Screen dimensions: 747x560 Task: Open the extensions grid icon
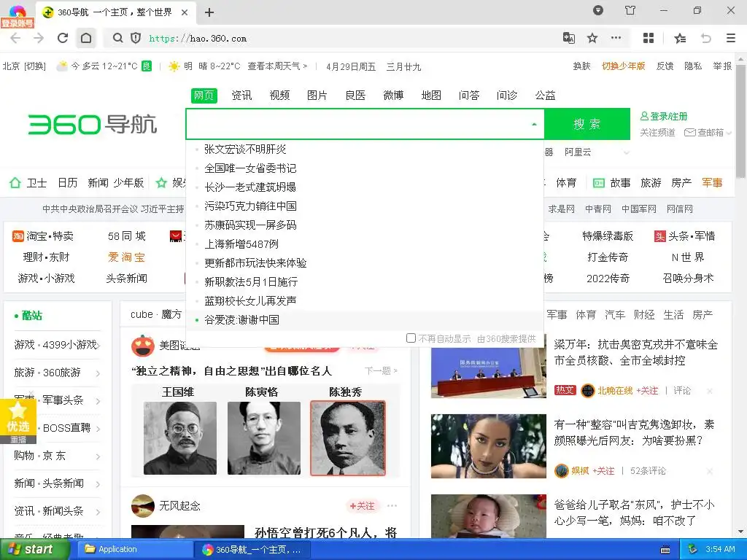click(649, 38)
